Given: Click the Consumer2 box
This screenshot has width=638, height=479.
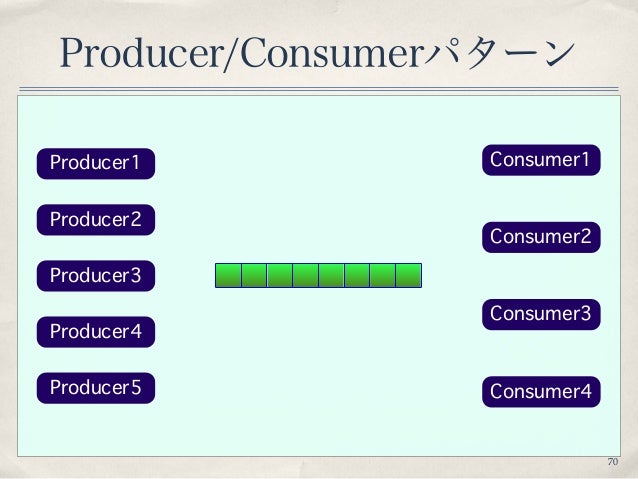Looking at the screenshot, I should (541, 237).
